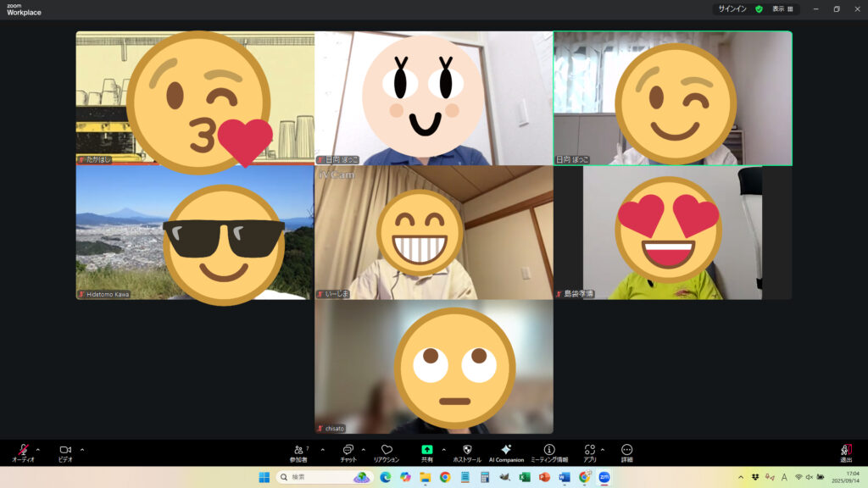Start screen share with green share button
Image resolution: width=868 pixels, height=488 pixels.
click(x=427, y=450)
